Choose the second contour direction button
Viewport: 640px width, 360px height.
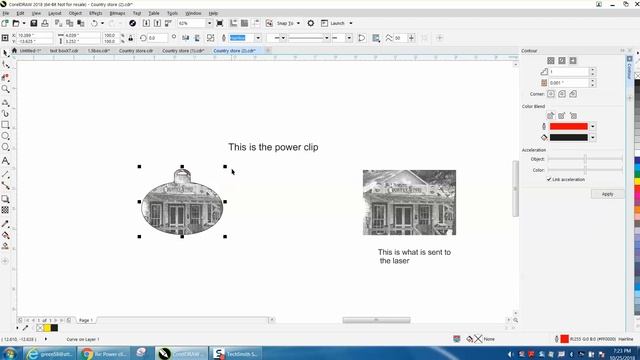click(562, 60)
